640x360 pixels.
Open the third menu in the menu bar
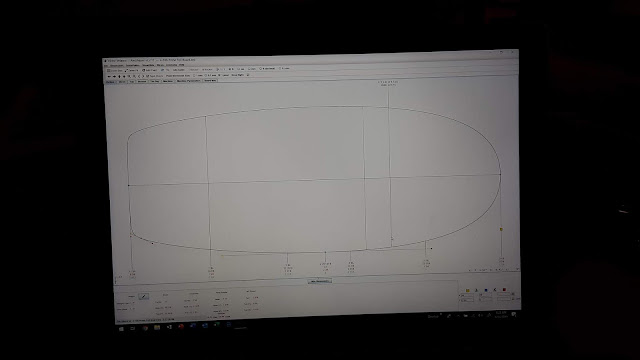(132, 65)
